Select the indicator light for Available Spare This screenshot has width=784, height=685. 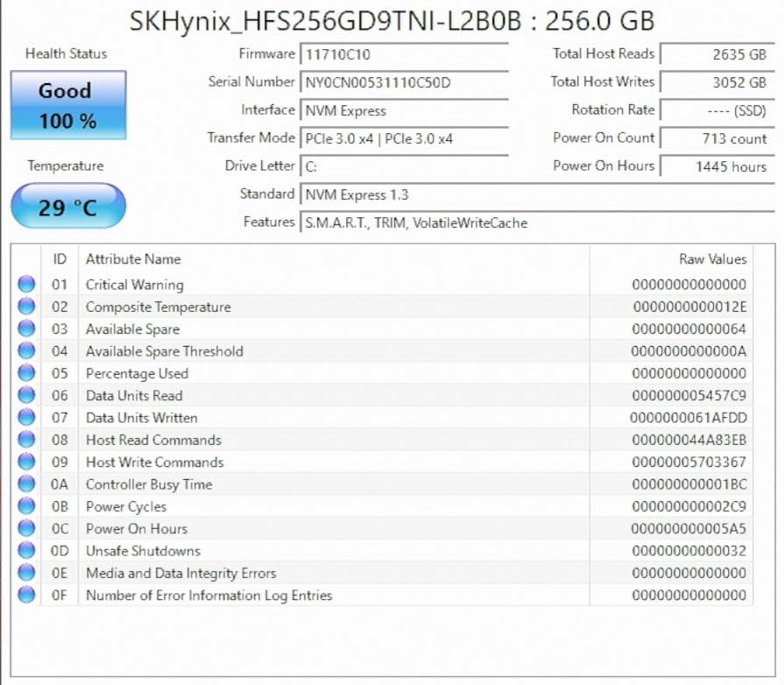coord(27,329)
